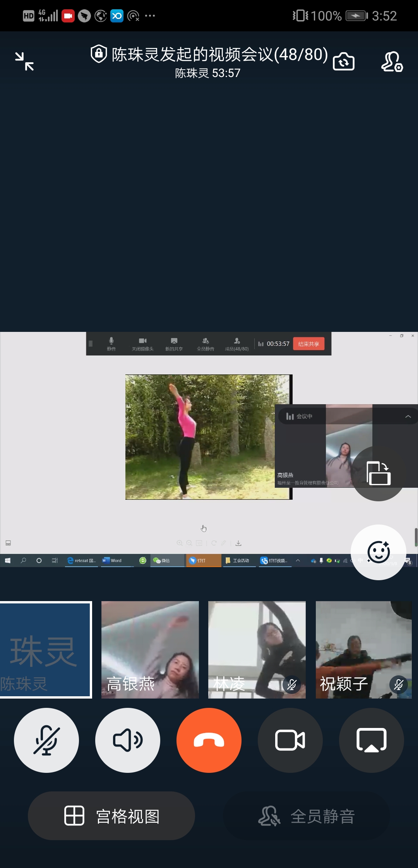
Task: Select 祝颖子 participant video thumbnail
Action: pos(363,650)
